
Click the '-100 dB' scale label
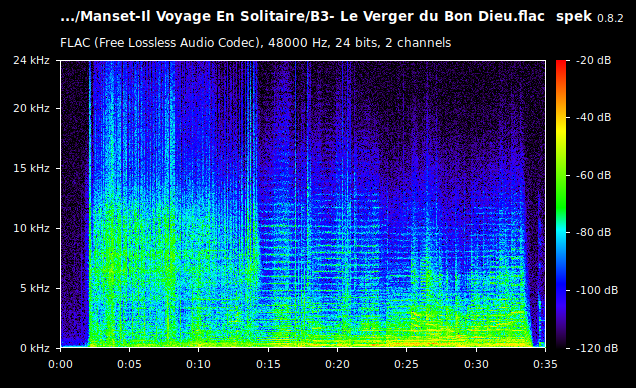597,290
